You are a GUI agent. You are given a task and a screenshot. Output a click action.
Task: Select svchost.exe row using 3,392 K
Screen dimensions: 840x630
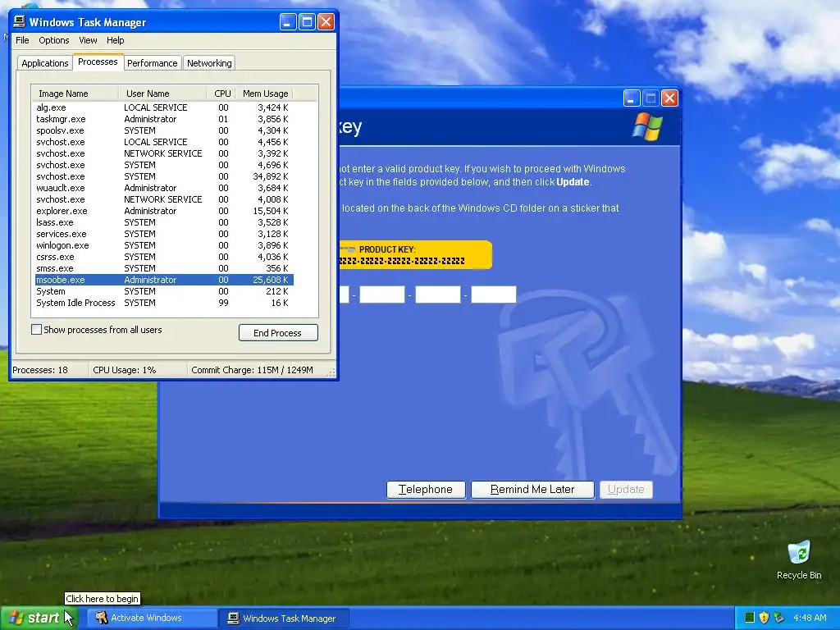pyautogui.click(x=164, y=153)
